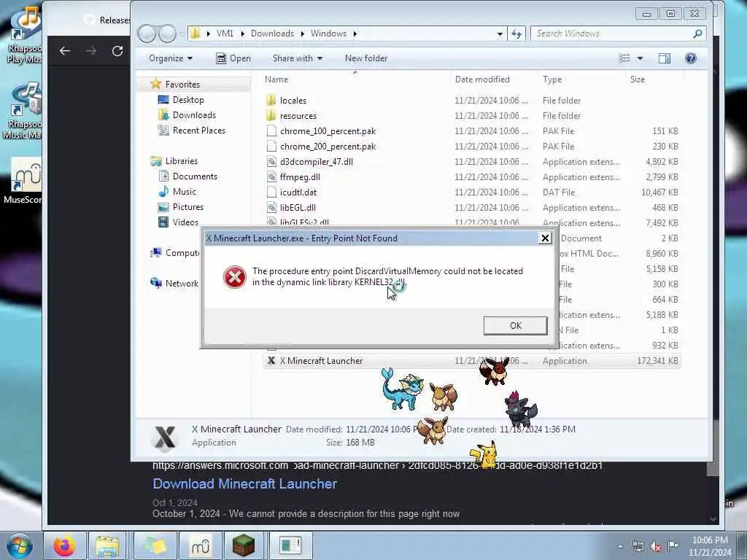Screen dimensions: 747x560
Task: Select chrome_200_percent.pak file
Action: click(328, 146)
